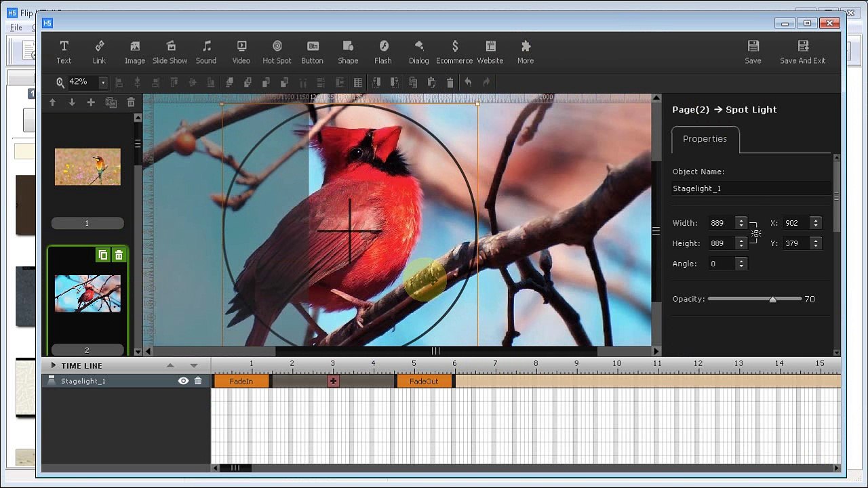Choose the Shape tool
The width and height of the screenshot is (868, 488).
click(348, 52)
